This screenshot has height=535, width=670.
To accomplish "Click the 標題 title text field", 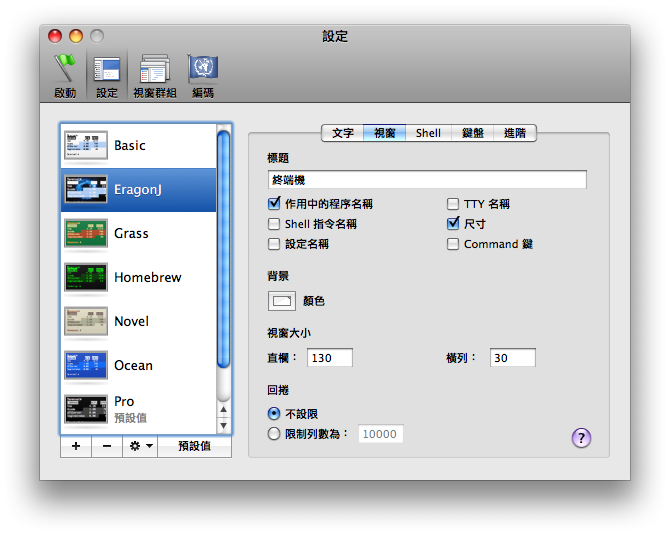I will click(x=426, y=180).
